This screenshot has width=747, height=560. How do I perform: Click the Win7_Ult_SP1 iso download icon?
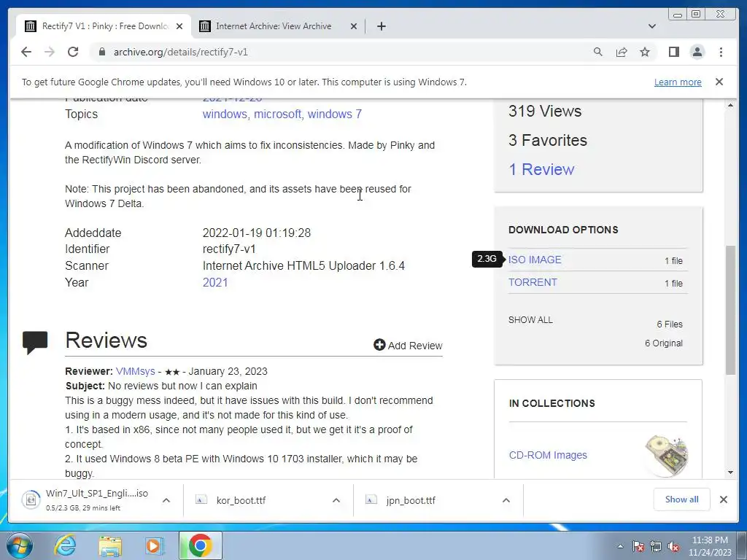(x=31, y=499)
